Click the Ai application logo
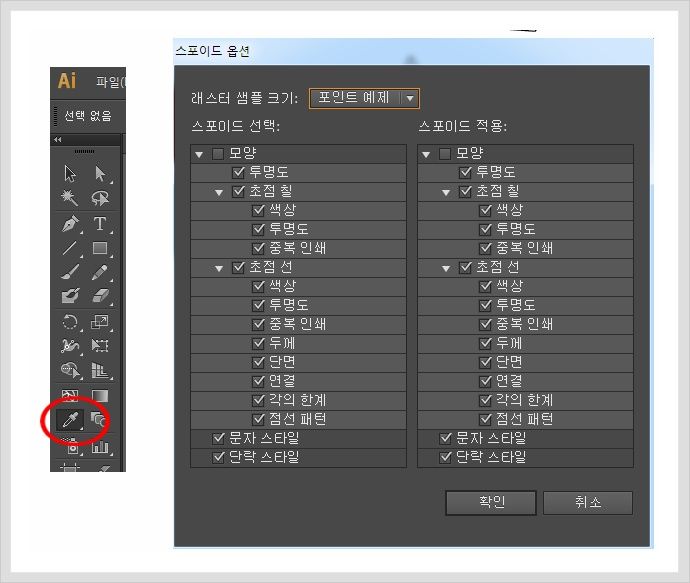The width and height of the screenshot is (690, 583). 66,81
